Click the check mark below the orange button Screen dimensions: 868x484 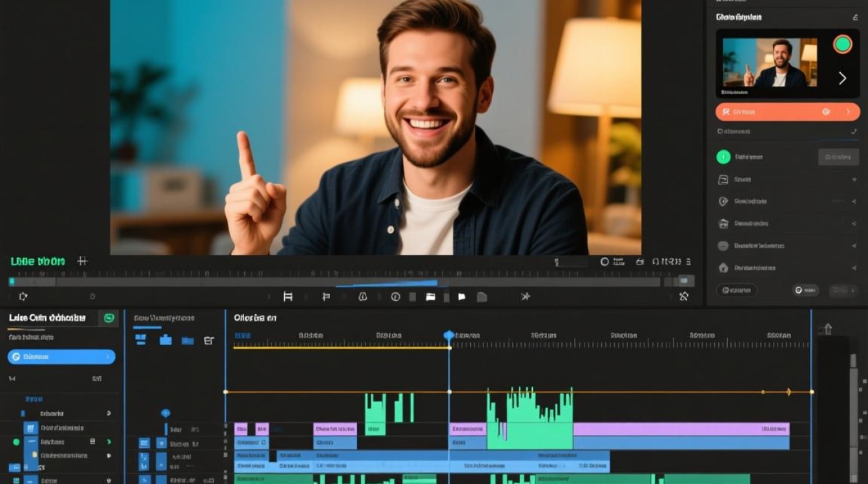click(854, 132)
